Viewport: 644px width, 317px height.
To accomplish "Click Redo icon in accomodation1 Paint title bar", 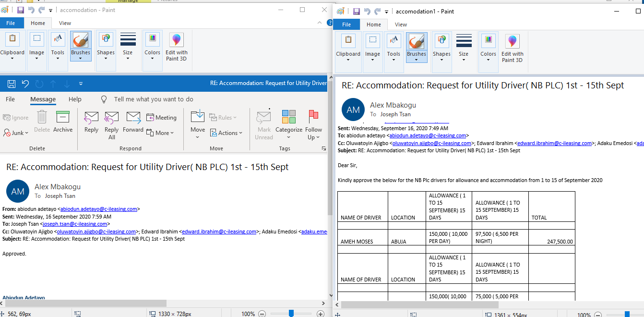I will pyautogui.click(x=377, y=12).
